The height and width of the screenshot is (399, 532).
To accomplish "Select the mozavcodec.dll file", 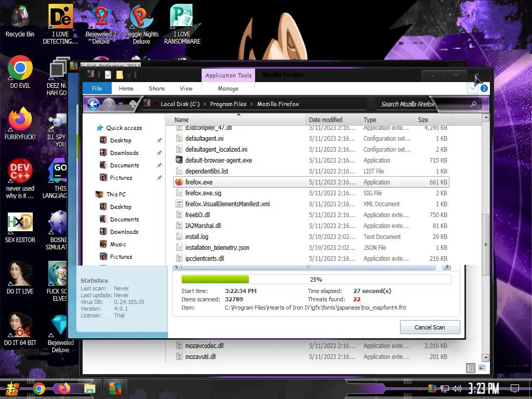I will click(311, 345).
